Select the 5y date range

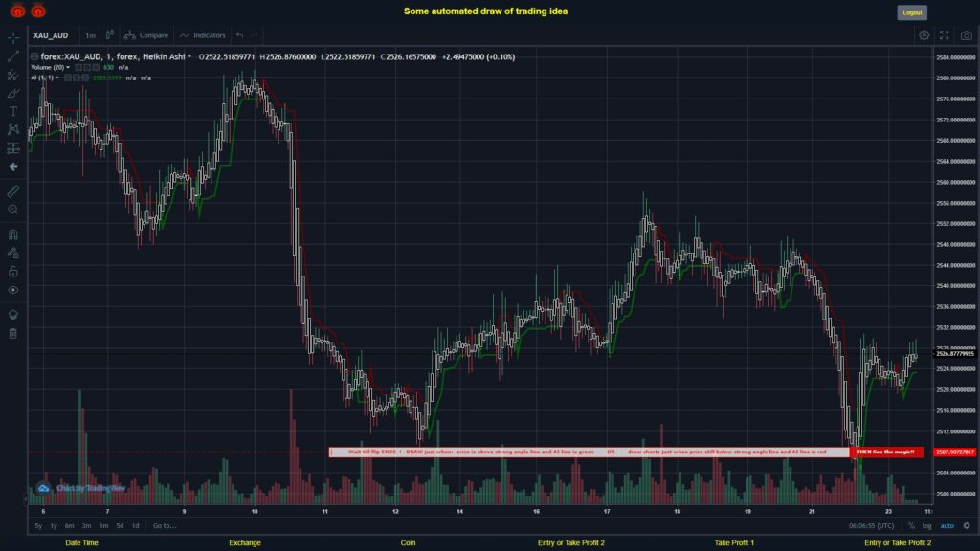[x=38, y=526]
